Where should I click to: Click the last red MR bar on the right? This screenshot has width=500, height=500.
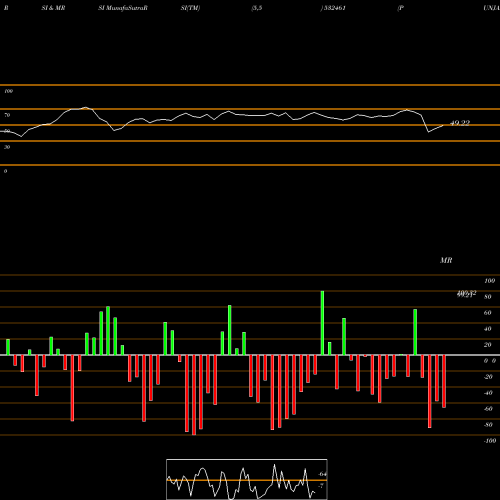click(x=444, y=381)
